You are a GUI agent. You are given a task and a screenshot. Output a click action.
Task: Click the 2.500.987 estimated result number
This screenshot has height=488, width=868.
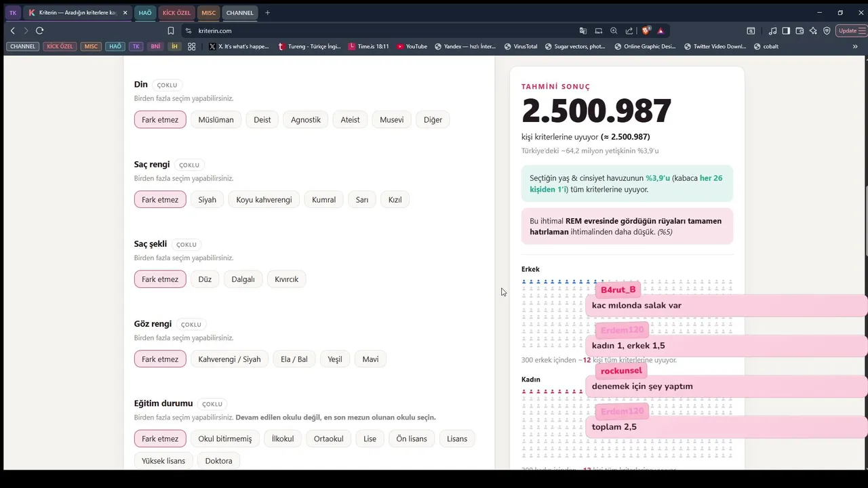[597, 111]
